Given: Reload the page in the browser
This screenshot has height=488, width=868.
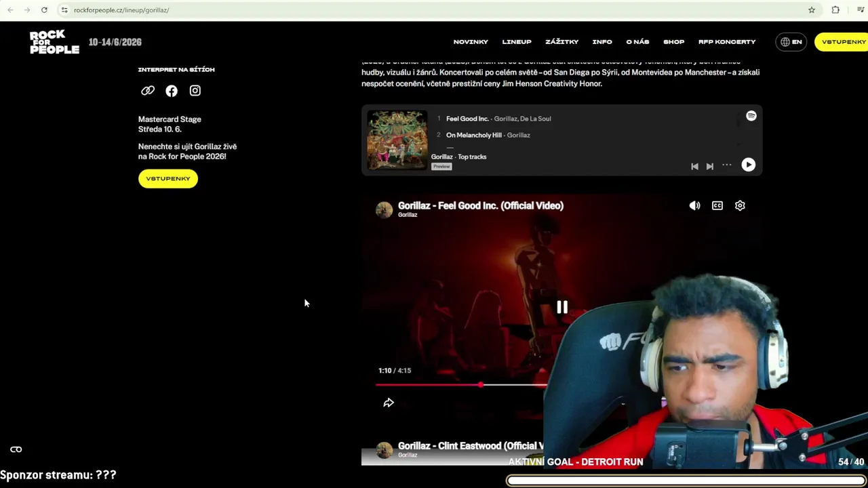Looking at the screenshot, I should point(44,10).
